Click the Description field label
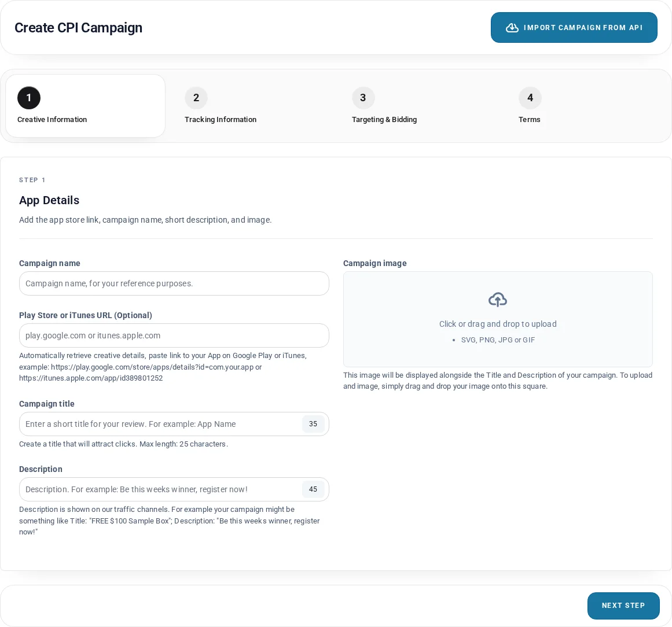This screenshot has height=627, width=672. point(41,470)
